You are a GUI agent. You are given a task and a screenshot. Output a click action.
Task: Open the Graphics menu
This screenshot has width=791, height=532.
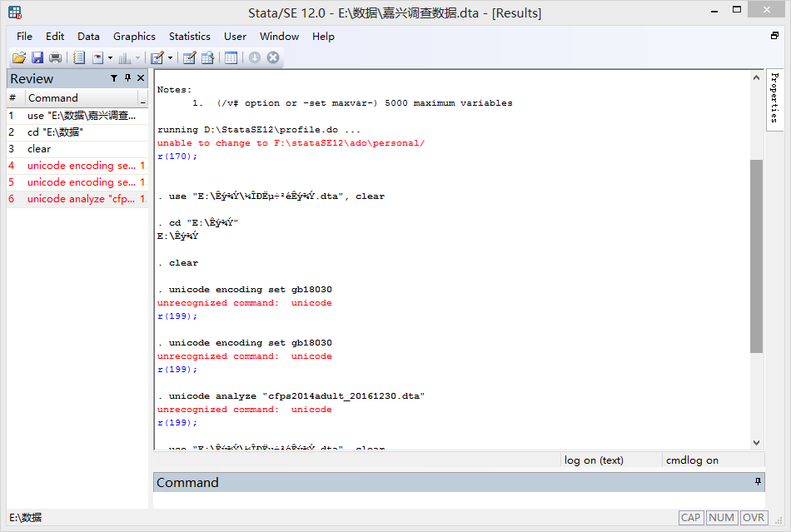coord(134,36)
